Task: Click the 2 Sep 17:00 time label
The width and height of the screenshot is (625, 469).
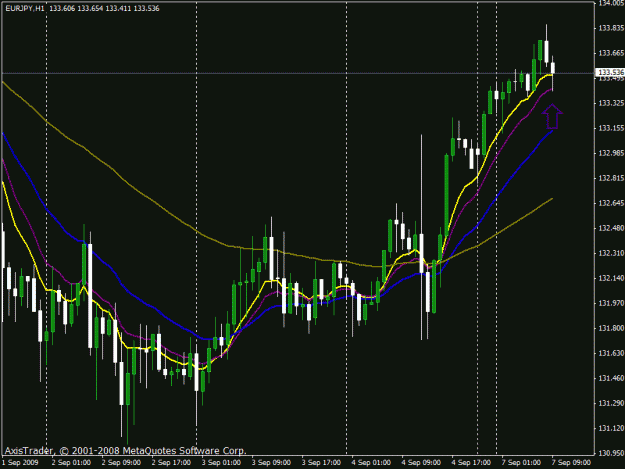Action: click(171, 463)
